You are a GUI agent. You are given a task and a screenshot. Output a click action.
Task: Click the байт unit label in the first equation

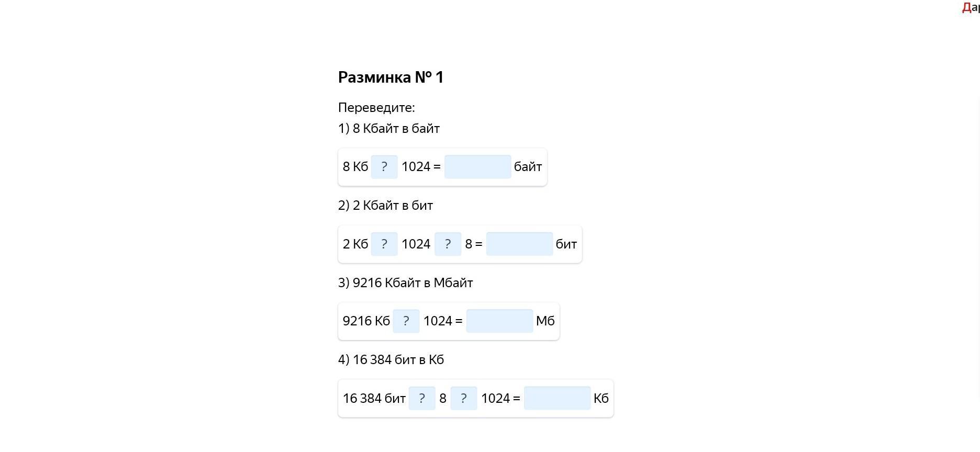528,167
